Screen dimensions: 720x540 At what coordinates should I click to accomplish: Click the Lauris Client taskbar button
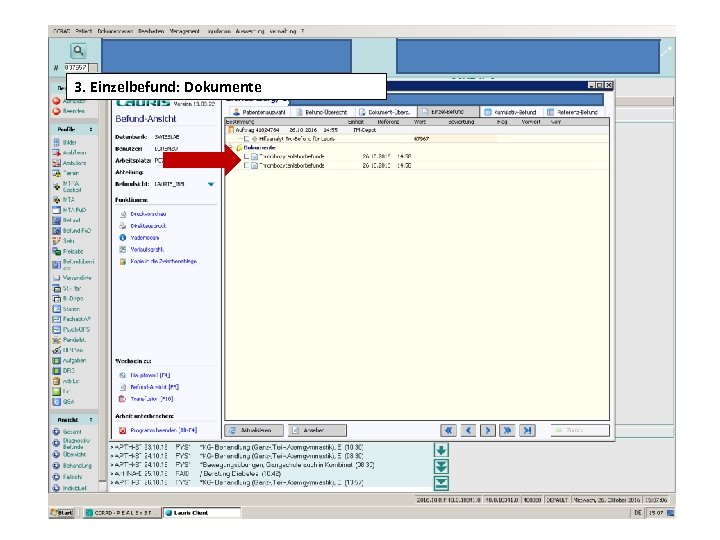[x=202, y=512]
